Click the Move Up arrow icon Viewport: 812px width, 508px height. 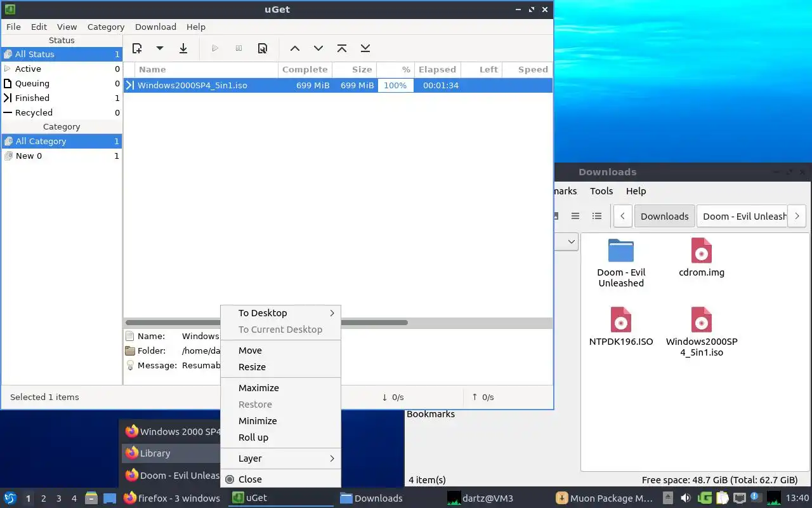pos(294,48)
